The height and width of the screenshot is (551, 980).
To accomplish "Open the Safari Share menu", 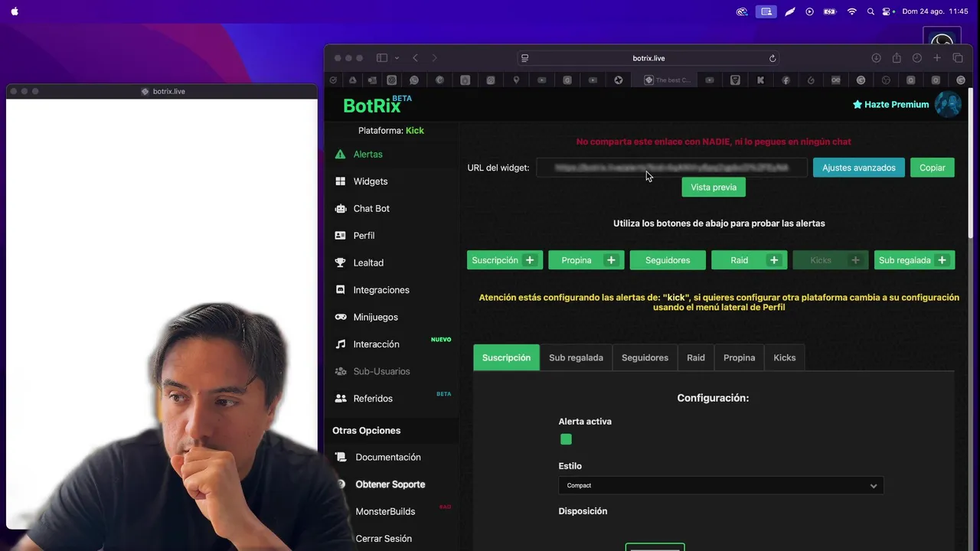I will click(897, 58).
